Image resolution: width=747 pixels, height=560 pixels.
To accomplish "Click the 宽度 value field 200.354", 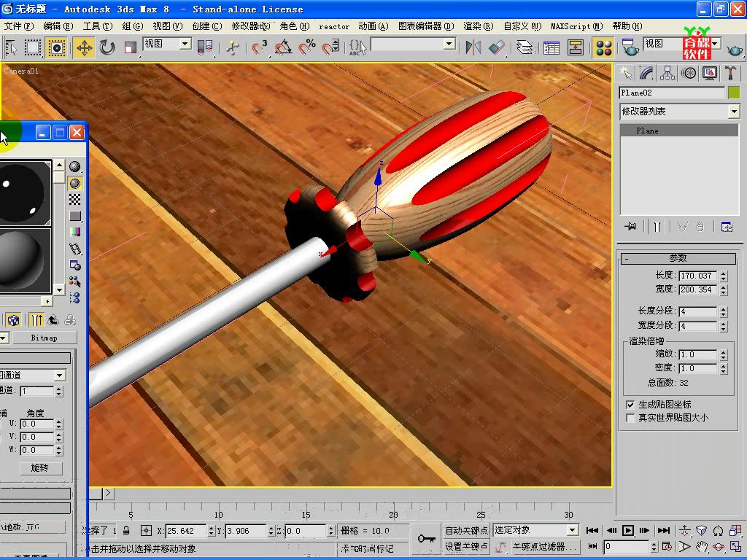I will [697, 289].
